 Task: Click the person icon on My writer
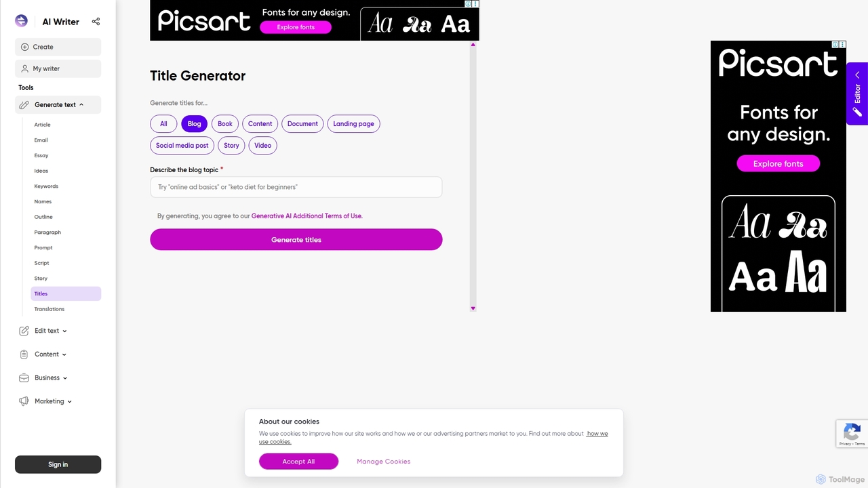(x=25, y=68)
